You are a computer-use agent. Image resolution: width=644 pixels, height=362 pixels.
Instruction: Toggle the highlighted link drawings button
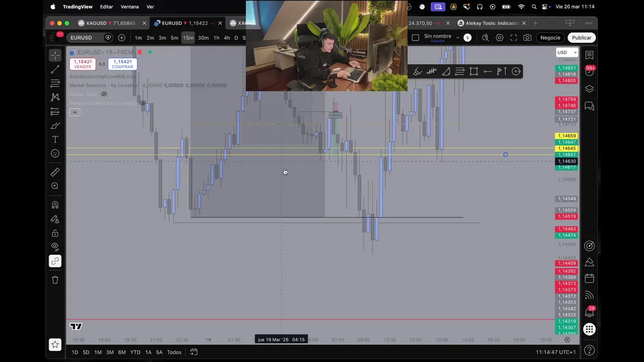click(55, 261)
